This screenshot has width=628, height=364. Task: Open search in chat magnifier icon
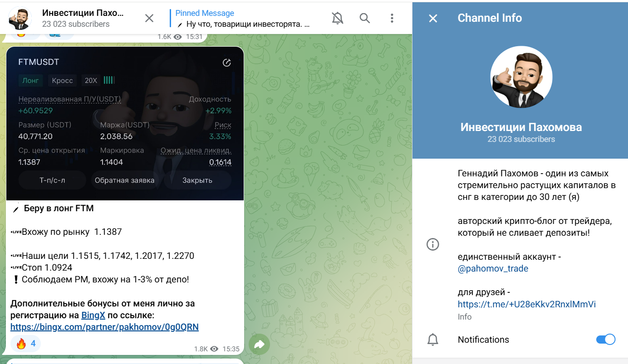(365, 18)
